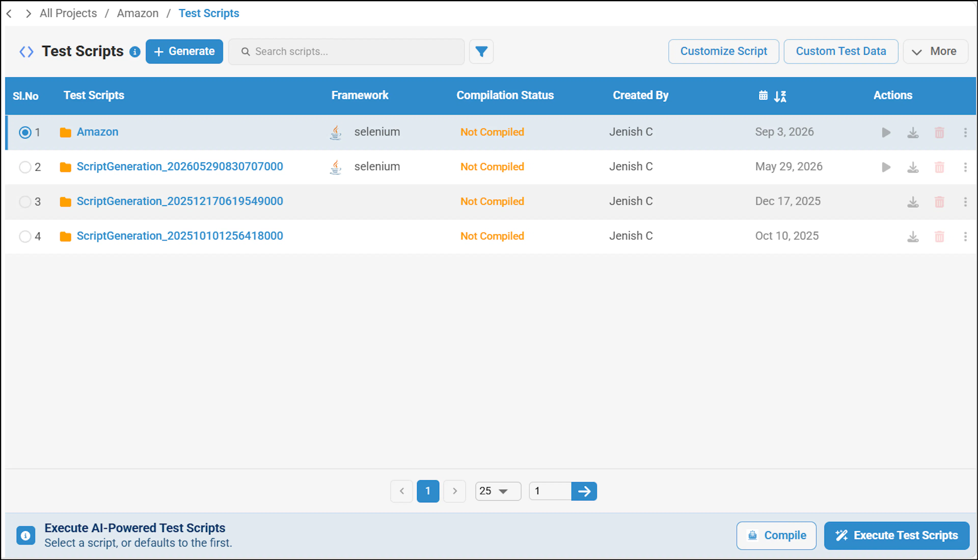Open ScriptGeneration_202512170619549000 link
The height and width of the screenshot is (560, 978).
[x=180, y=201]
